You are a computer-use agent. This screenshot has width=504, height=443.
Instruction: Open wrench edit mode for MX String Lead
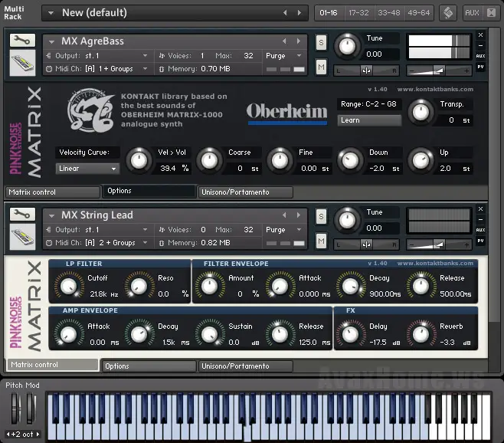(22, 215)
